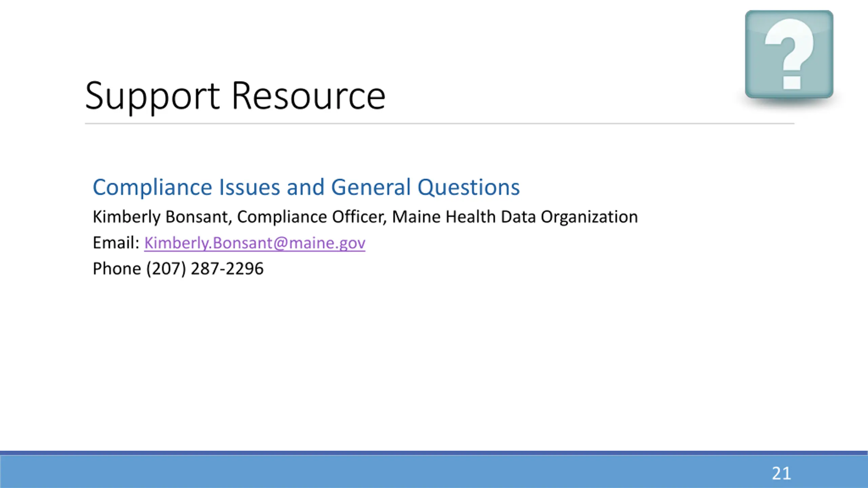Image resolution: width=868 pixels, height=488 pixels.
Task: Click the slide number 21
Action: click(781, 473)
